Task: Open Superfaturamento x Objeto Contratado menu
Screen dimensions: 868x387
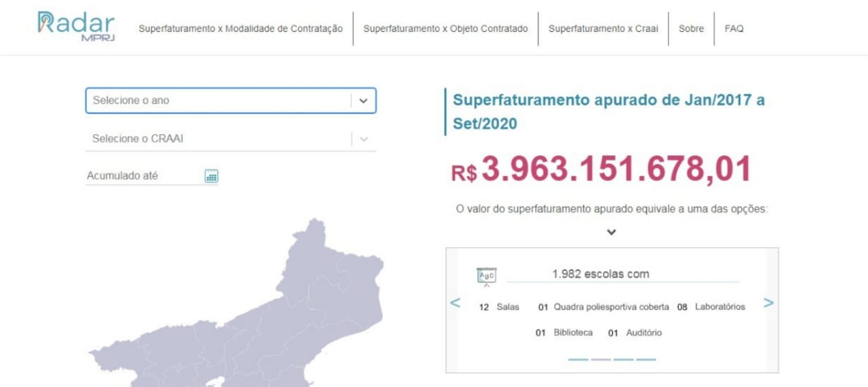Action: click(446, 28)
